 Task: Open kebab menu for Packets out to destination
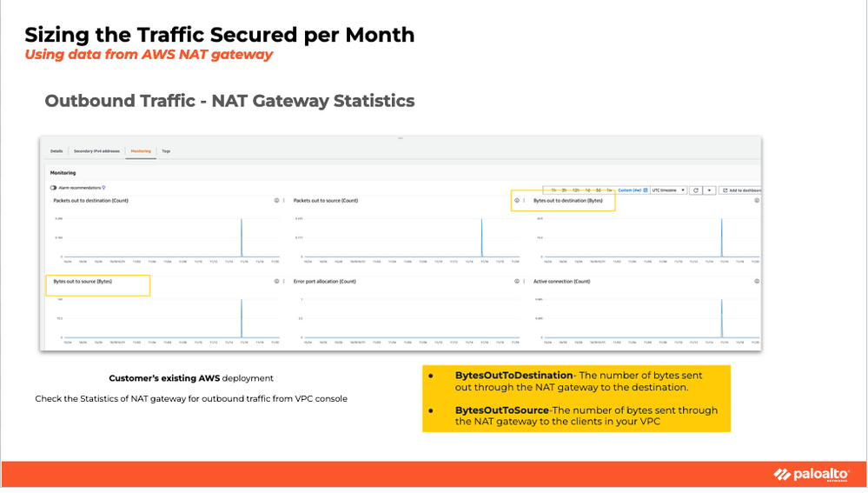[x=283, y=201]
